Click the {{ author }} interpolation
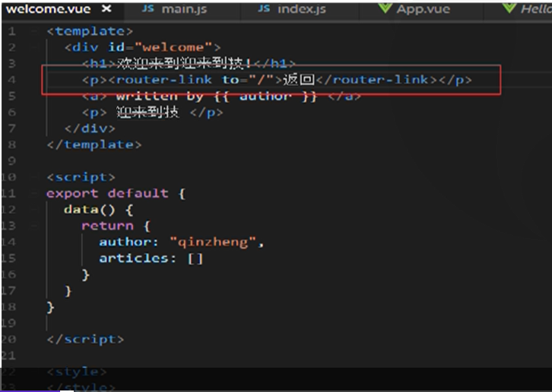 [266, 96]
